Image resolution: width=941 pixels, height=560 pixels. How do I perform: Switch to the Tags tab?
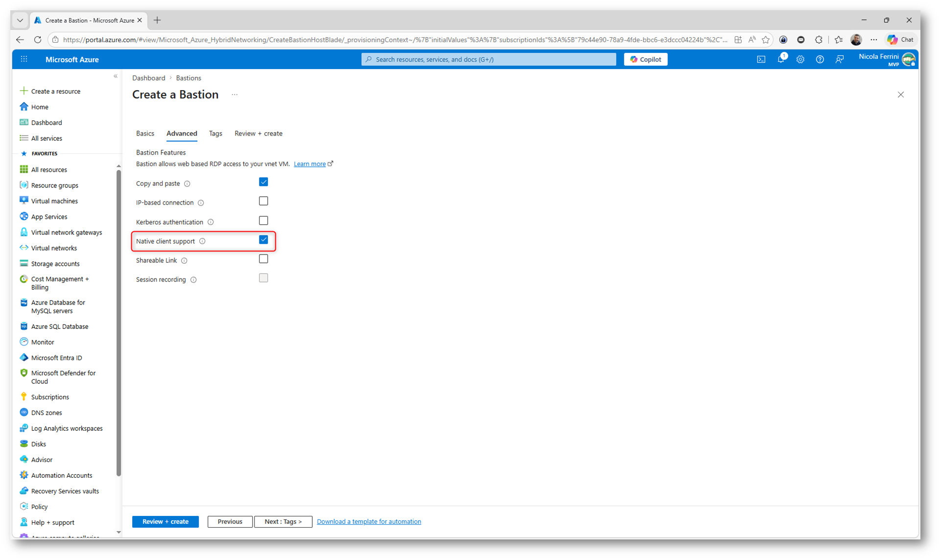215,133
